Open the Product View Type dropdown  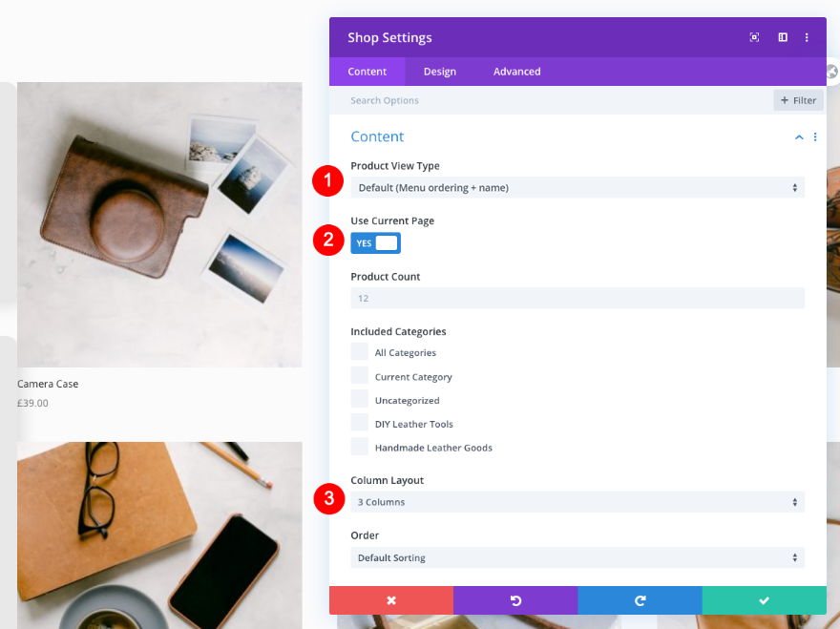pyautogui.click(x=577, y=187)
